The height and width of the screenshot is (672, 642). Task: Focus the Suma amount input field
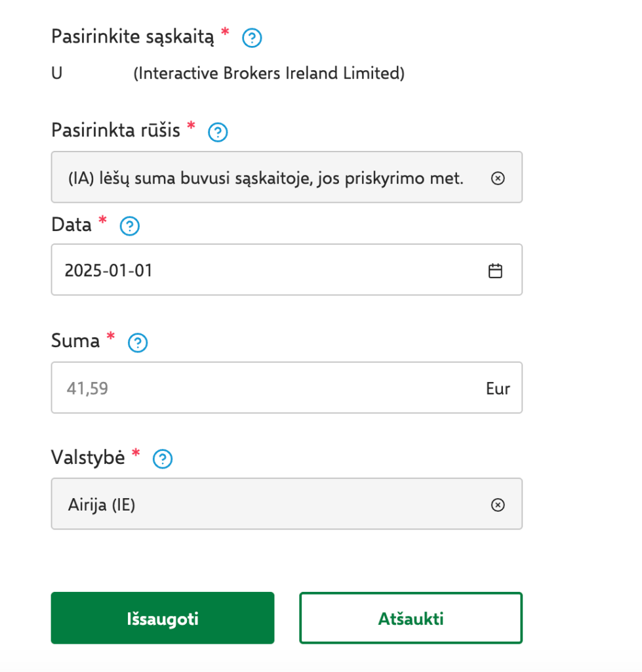coord(262,388)
